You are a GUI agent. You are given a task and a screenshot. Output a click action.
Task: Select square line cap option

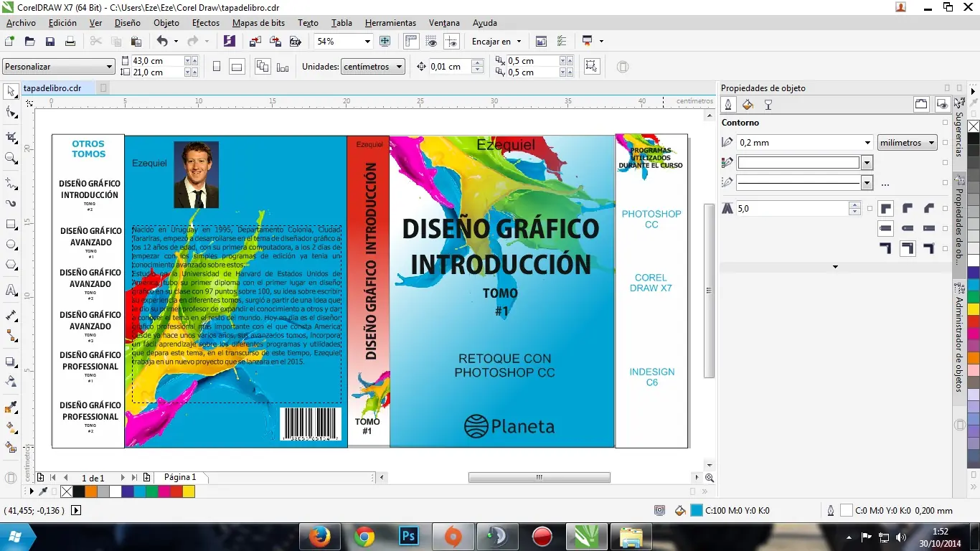[x=886, y=228]
